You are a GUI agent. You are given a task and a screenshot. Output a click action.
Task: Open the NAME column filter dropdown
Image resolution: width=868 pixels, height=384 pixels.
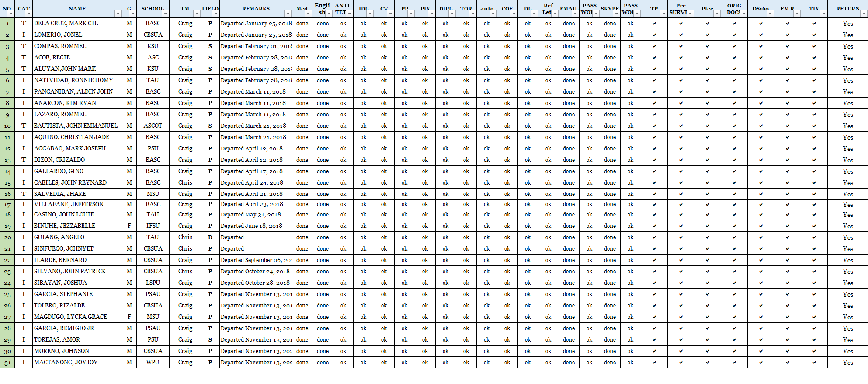coord(117,14)
